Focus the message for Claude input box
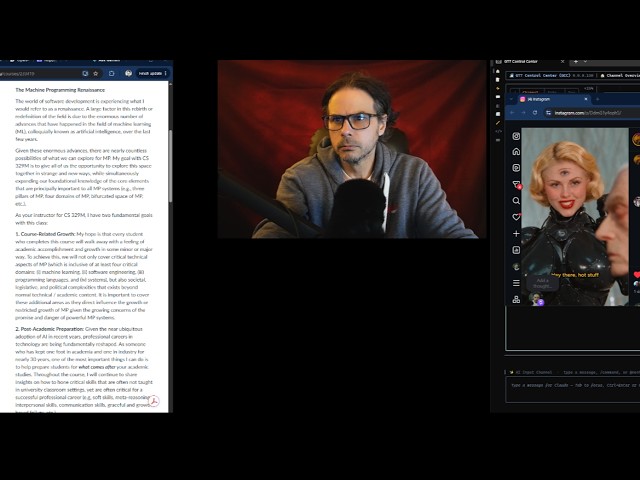 (x=573, y=390)
